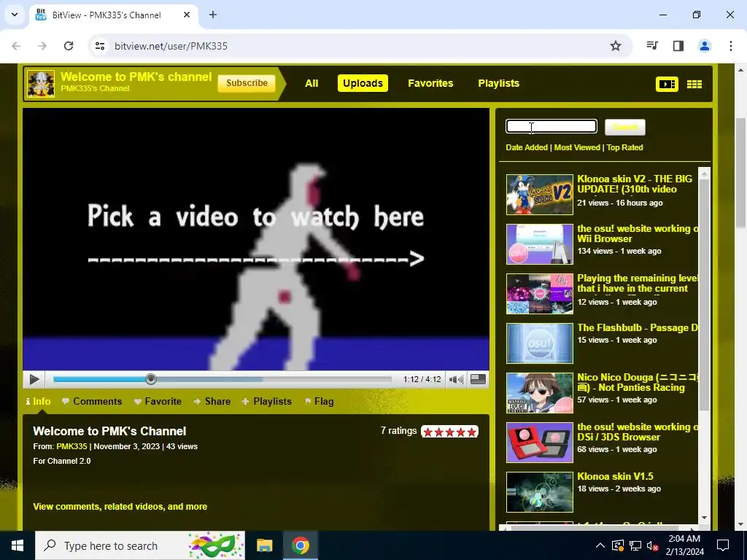View comments, related videos, and more
Viewport: 747px width, 560px height.
[120, 507]
